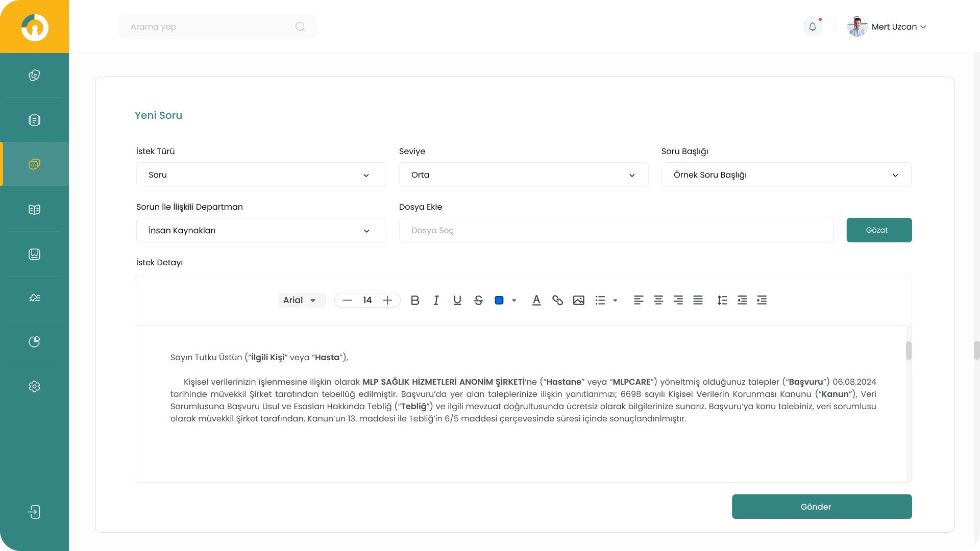Insert an image into the editor
The width and height of the screenshot is (980, 551).
click(578, 300)
